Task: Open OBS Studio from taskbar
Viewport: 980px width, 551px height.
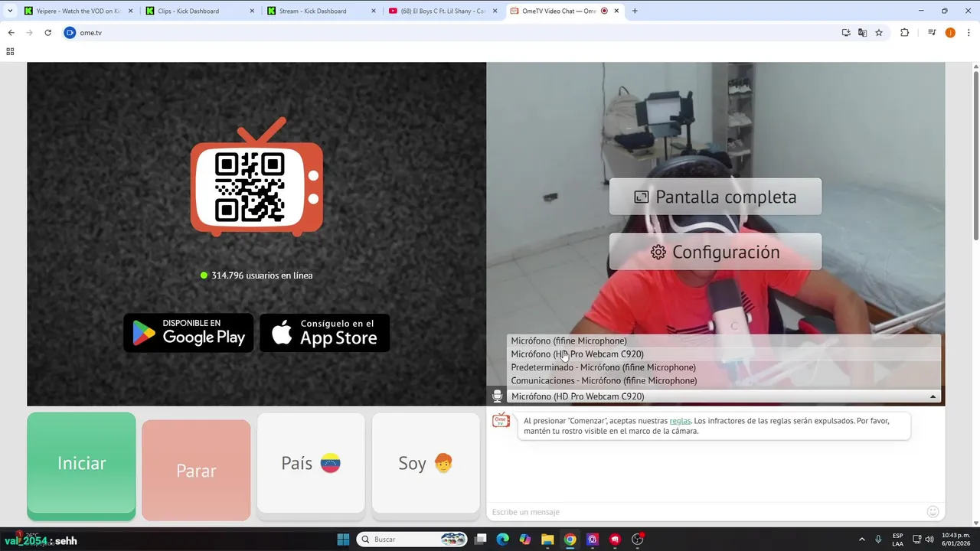Action: (637, 540)
